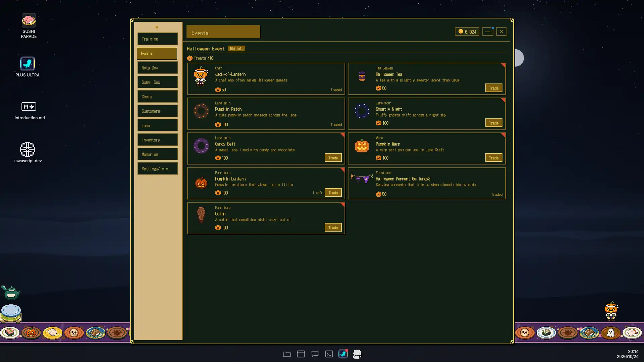This screenshot has width=644, height=362.
Task: Click the Halloween Tea jar icon
Action: pyautogui.click(x=362, y=76)
